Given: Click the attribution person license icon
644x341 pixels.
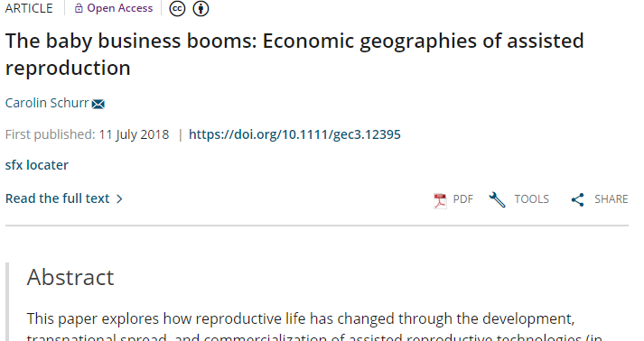Looking at the screenshot, I should 201,8.
